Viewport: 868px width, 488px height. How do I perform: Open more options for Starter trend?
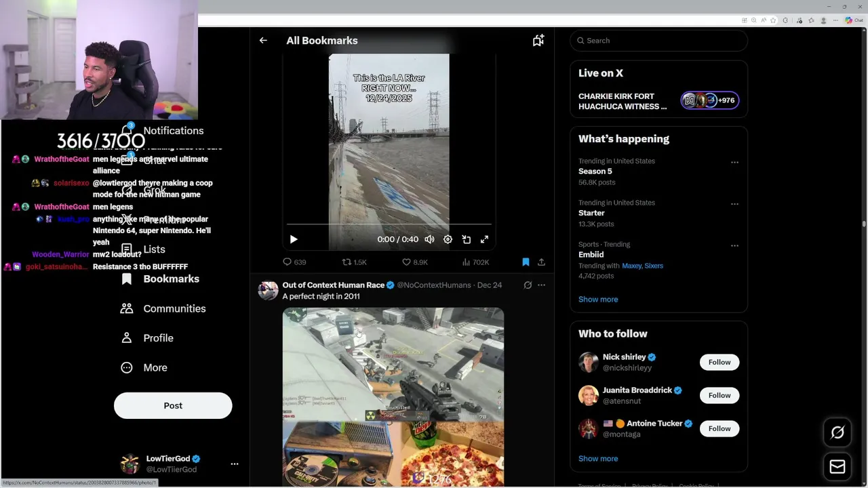[x=734, y=204]
